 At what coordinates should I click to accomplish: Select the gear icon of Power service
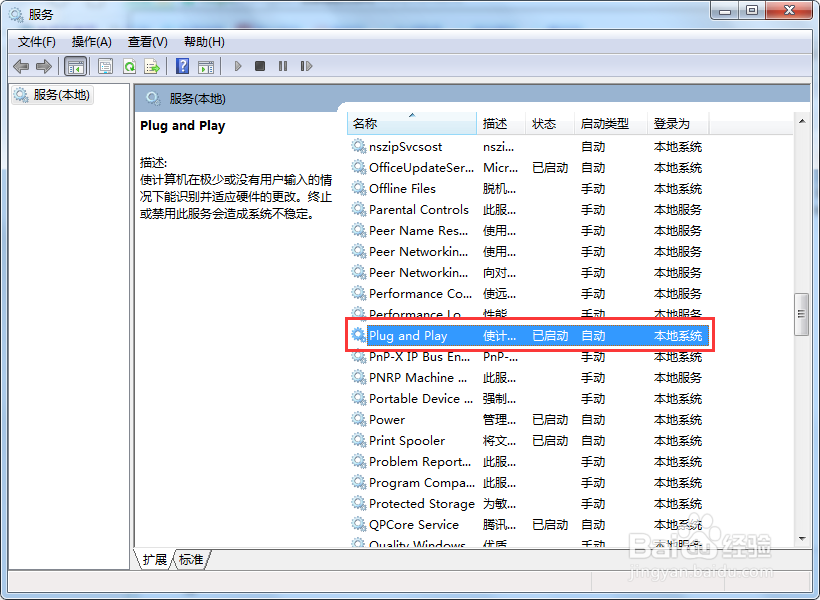coord(359,419)
